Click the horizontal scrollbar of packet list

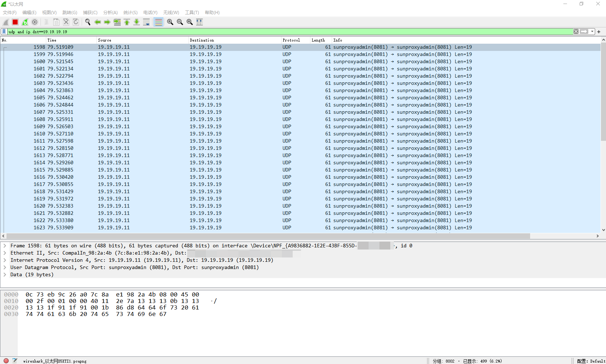(x=268, y=236)
